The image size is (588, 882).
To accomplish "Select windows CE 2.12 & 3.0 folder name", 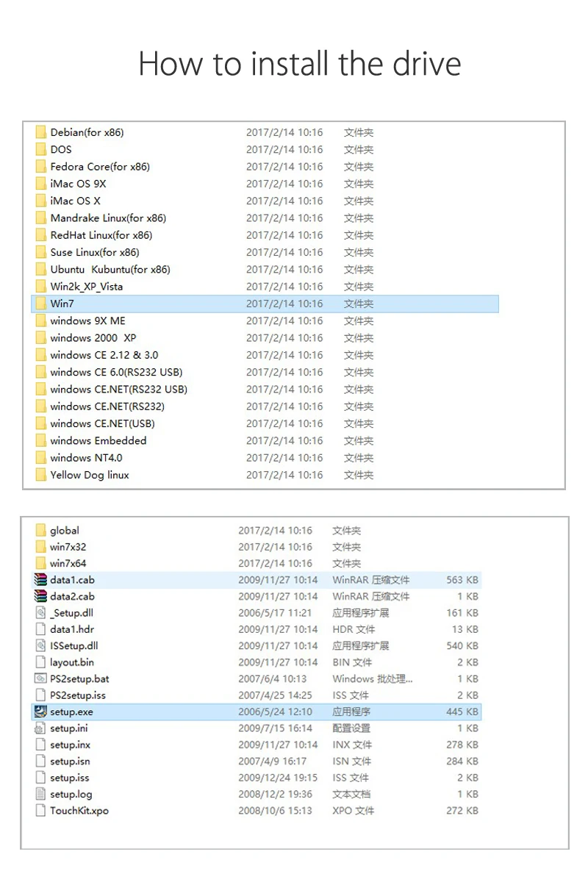I will coord(104,355).
